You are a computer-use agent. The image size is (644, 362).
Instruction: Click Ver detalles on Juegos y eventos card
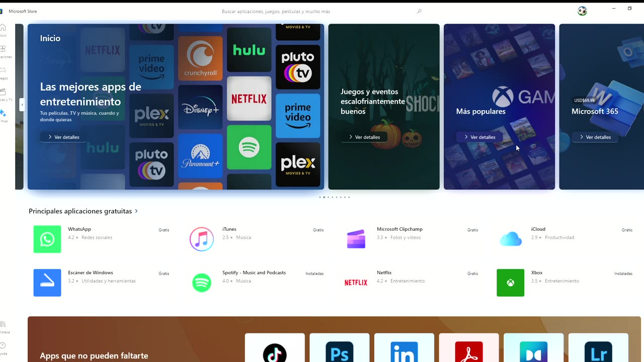[364, 137]
